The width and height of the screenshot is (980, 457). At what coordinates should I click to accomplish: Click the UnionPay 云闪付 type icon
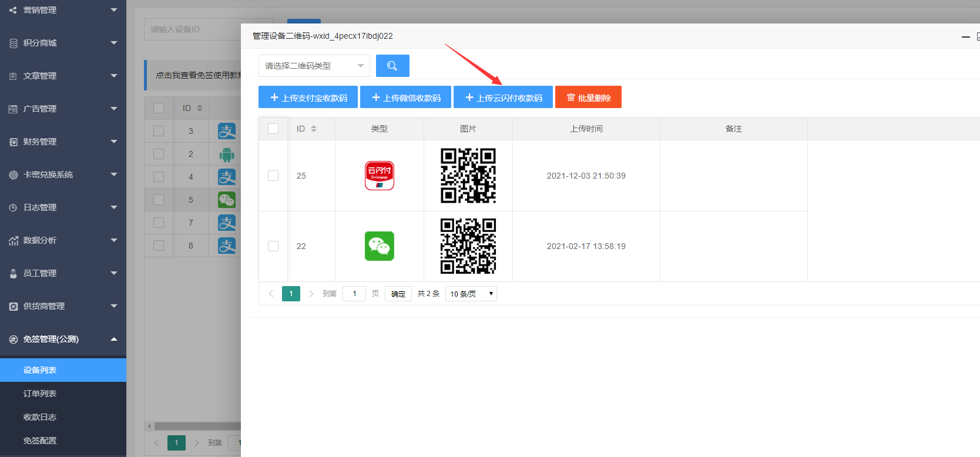pyautogui.click(x=380, y=176)
